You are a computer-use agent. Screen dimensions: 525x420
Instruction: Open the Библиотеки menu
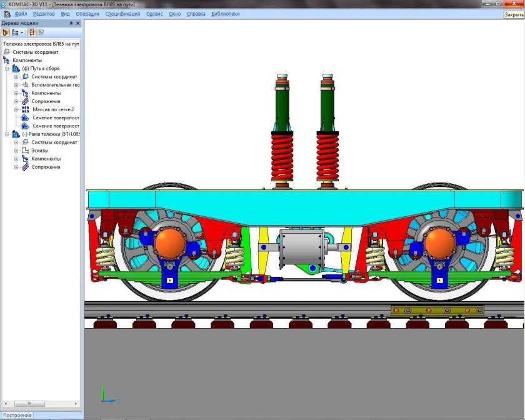[225, 14]
